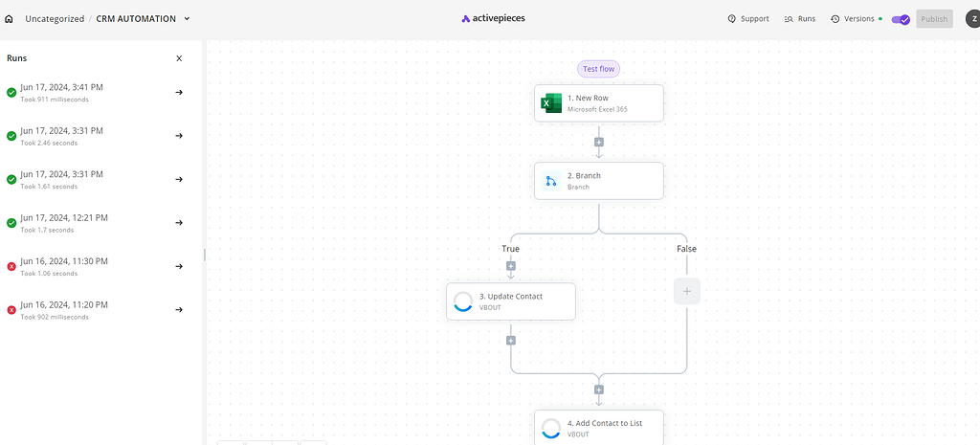Click the home icon in top bar
Image resolution: width=980 pixels, height=445 pixels.
pos(10,18)
